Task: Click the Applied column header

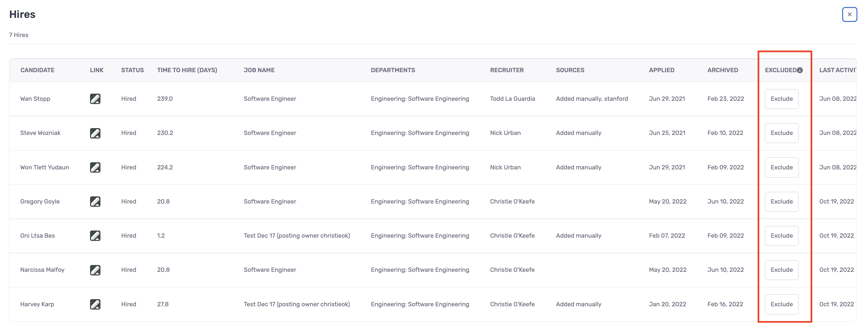Action: (x=661, y=70)
